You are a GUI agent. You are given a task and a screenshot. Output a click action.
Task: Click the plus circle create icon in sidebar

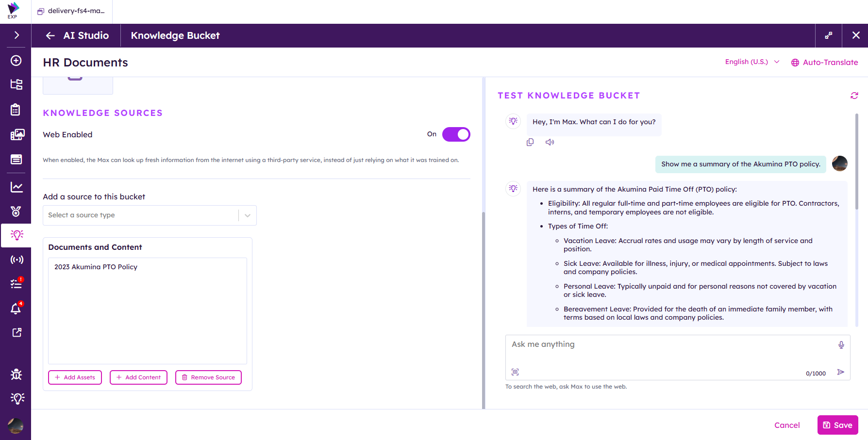click(16, 61)
